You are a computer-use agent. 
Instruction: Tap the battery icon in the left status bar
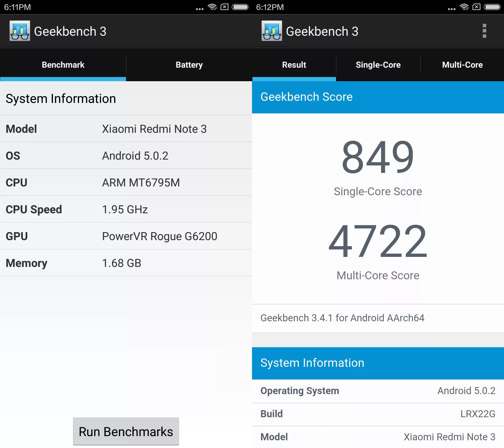[x=240, y=7]
